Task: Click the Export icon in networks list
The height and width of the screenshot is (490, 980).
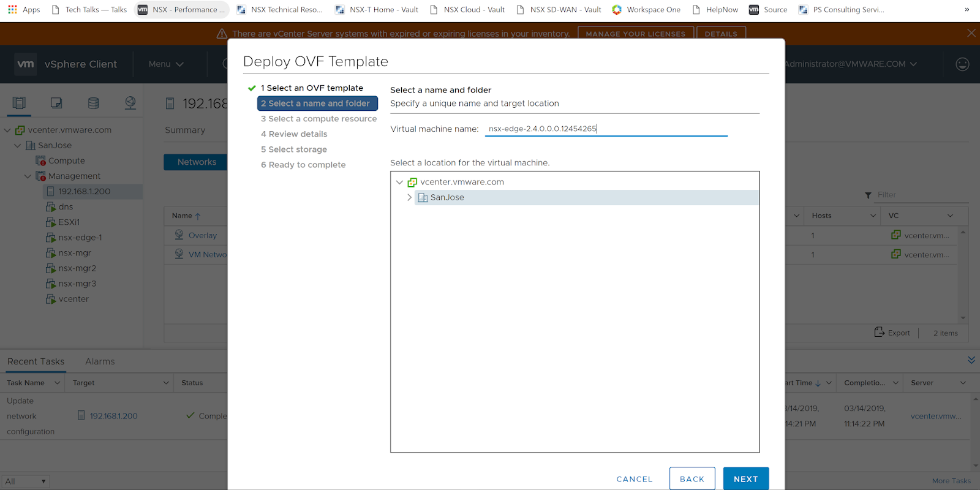Action: click(880, 333)
